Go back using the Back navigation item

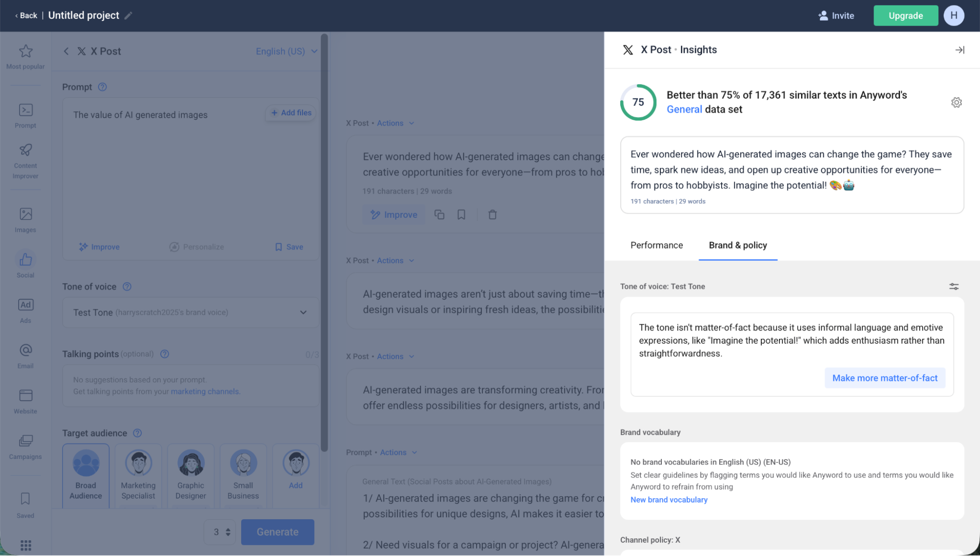coord(26,15)
